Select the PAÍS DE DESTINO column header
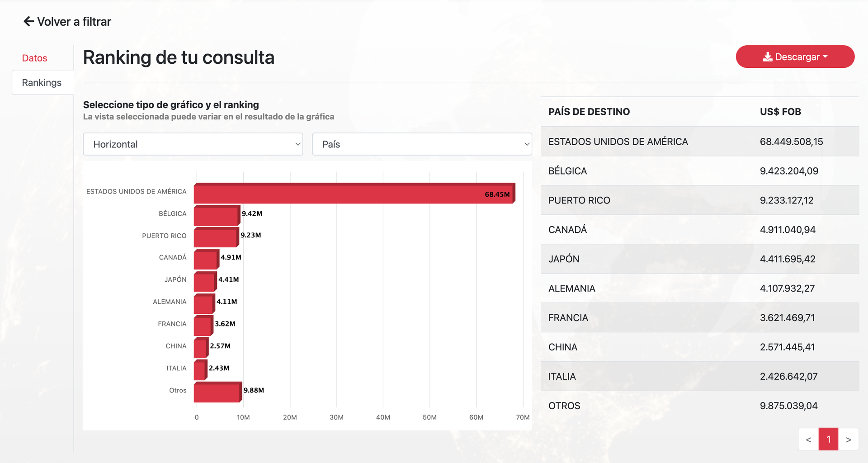The width and height of the screenshot is (868, 463). [589, 112]
